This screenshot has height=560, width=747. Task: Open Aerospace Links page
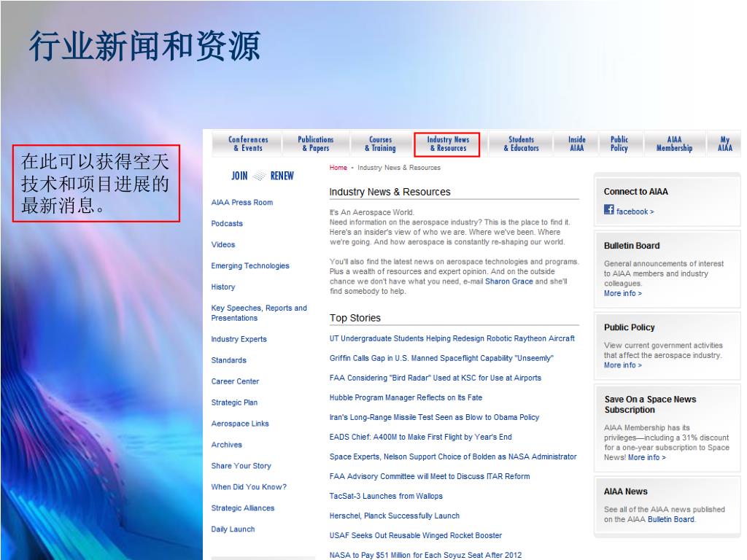click(239, 424)
